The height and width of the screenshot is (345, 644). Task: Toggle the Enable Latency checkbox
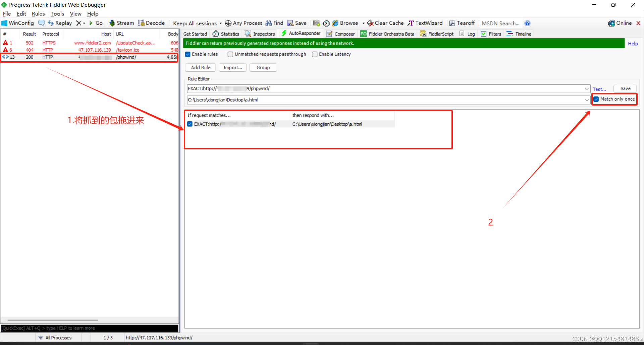[315, 54]
